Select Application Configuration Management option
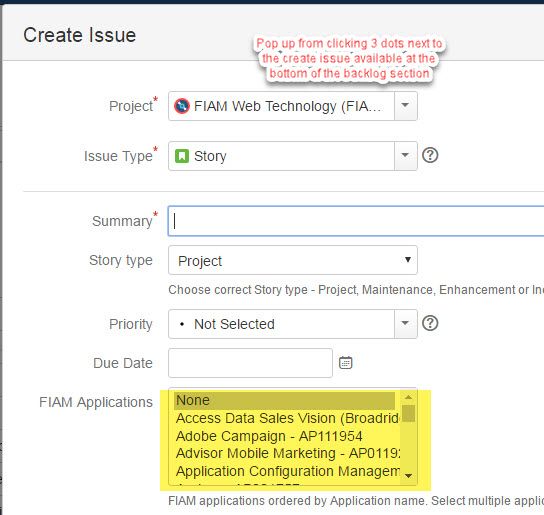The image size is (544, 515). click(x=287, y=471)
